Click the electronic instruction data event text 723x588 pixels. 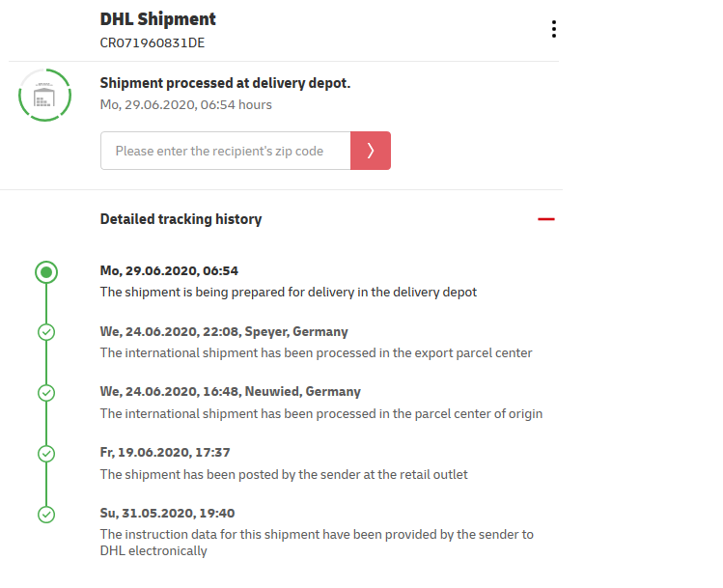point(317,543)
